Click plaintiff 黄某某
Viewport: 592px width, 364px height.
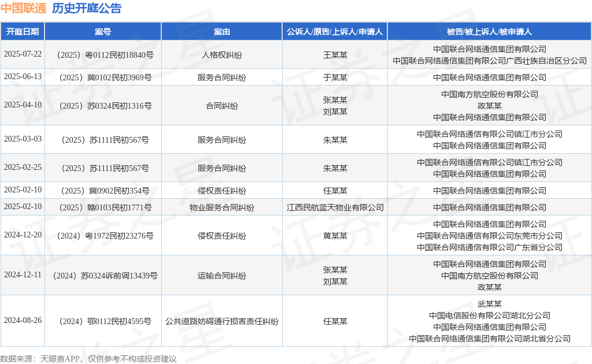(x=335, y=236)
